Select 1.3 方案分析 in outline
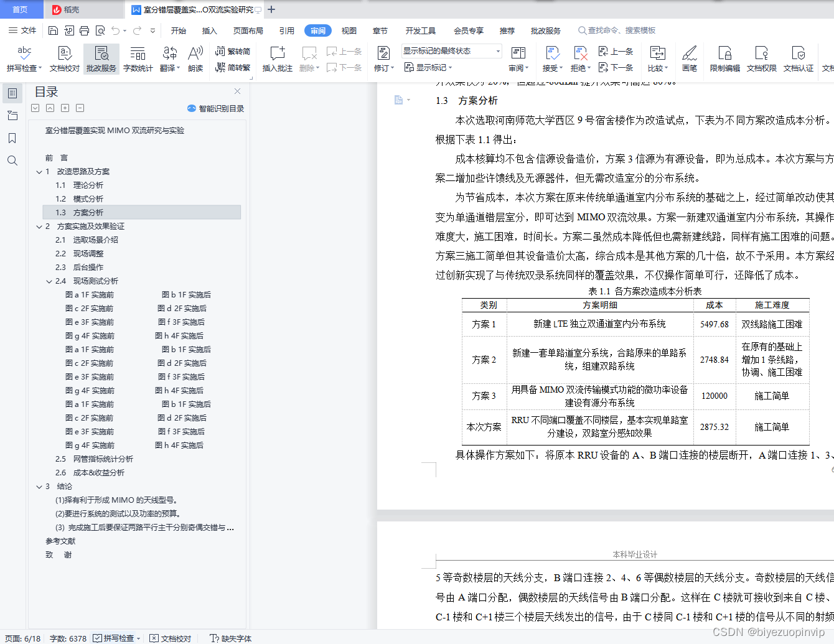 coord(141,213)
